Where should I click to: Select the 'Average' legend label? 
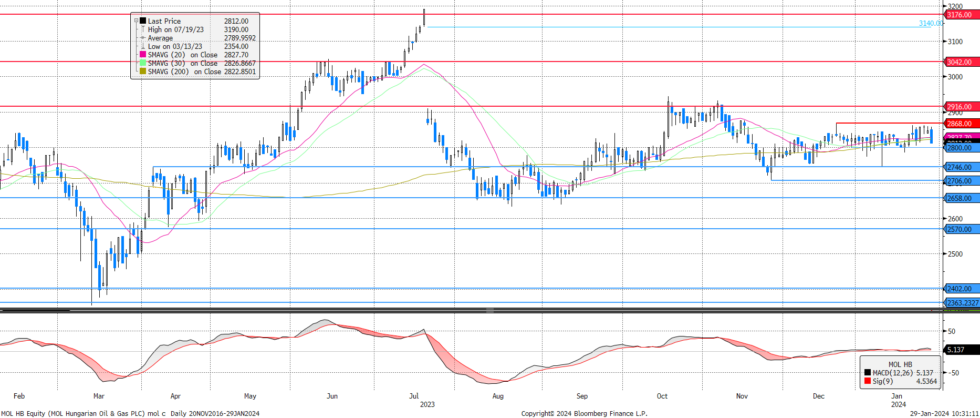point(160,38)
